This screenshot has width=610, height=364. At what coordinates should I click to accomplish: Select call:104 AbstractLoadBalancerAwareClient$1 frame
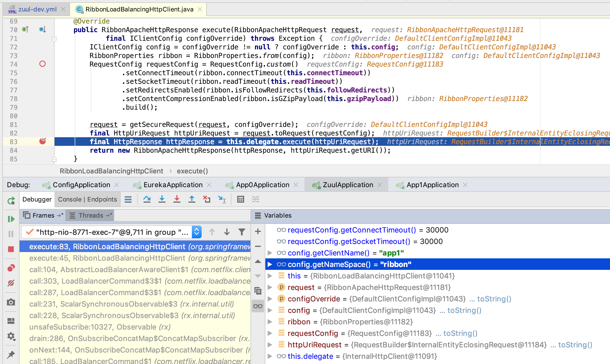(135, 270)
